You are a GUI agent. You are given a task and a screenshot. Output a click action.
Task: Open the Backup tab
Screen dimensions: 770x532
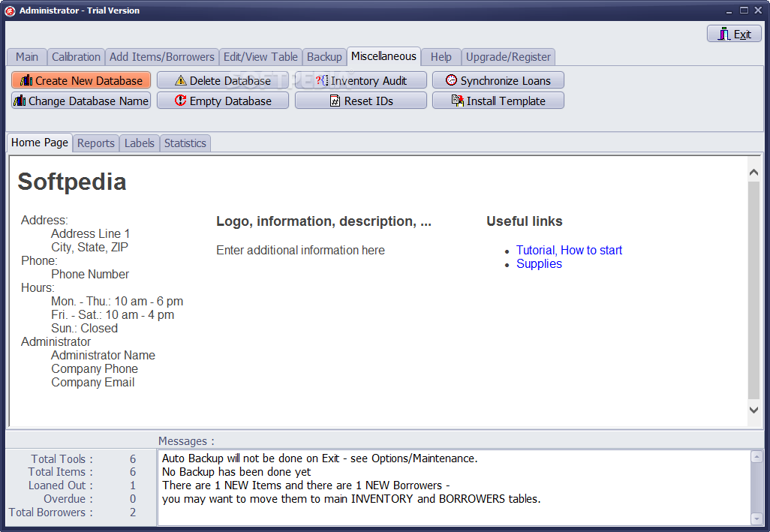click(x=324, y=57)
